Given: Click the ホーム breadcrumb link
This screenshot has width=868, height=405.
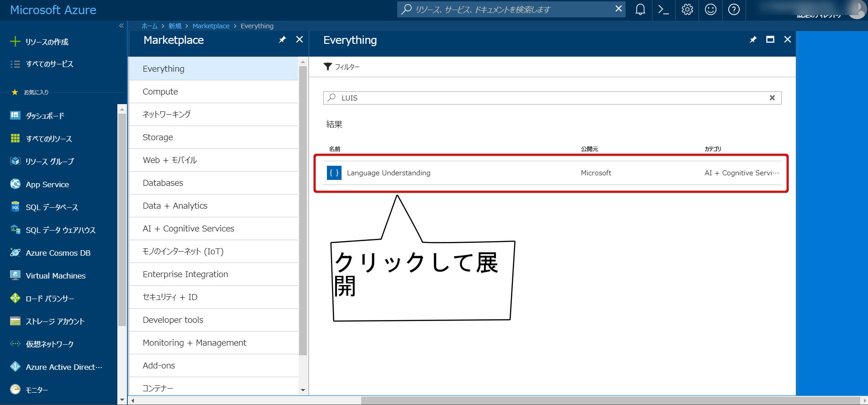Looking at the screenshot, I should 149,26.
